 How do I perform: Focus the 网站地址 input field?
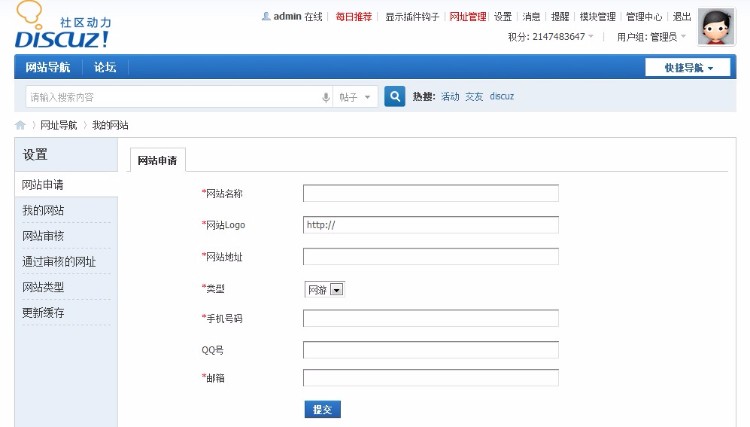click(430, 256)
